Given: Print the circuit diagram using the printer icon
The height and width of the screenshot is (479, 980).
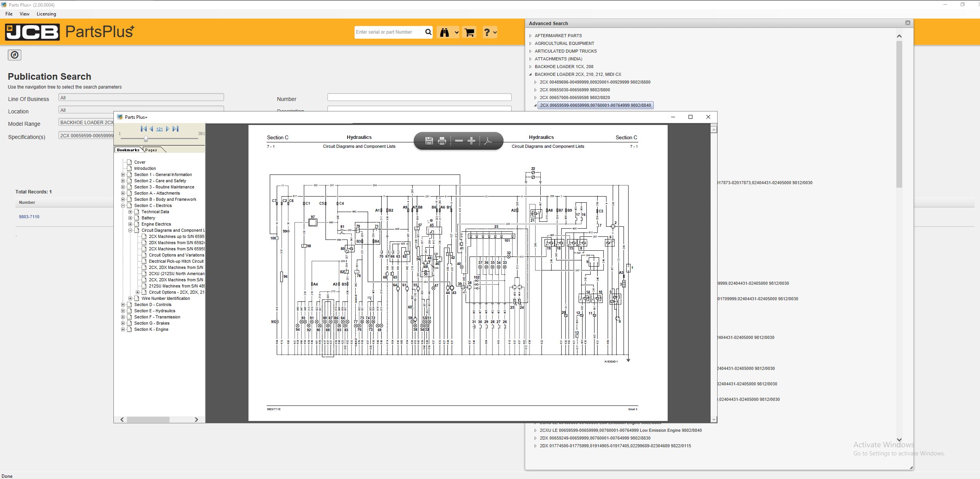Looking at the screenshot, I should pos(442,141).
